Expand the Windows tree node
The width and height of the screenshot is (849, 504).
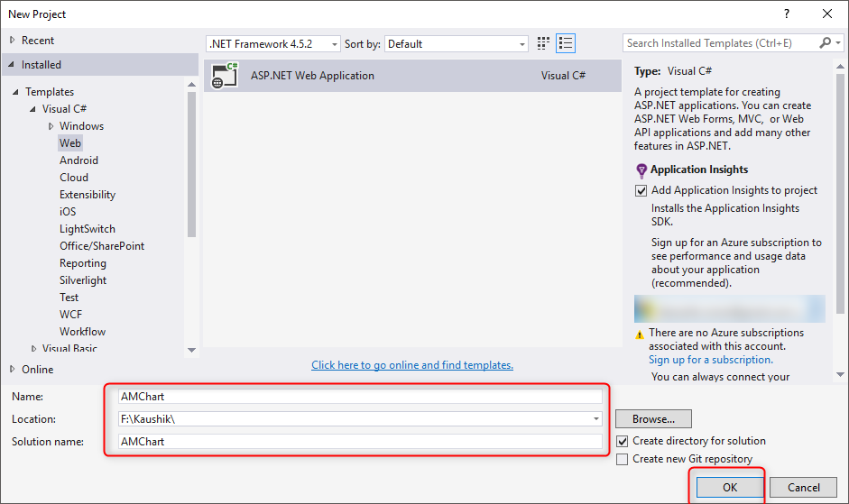51,126
